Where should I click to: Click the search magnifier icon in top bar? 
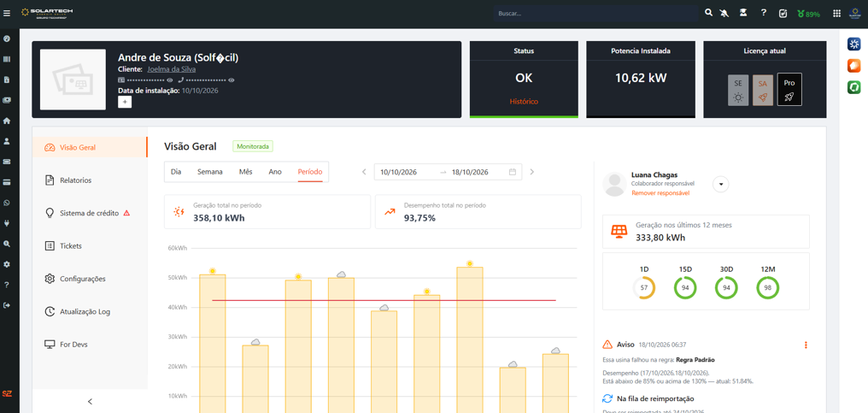[708, 13]
